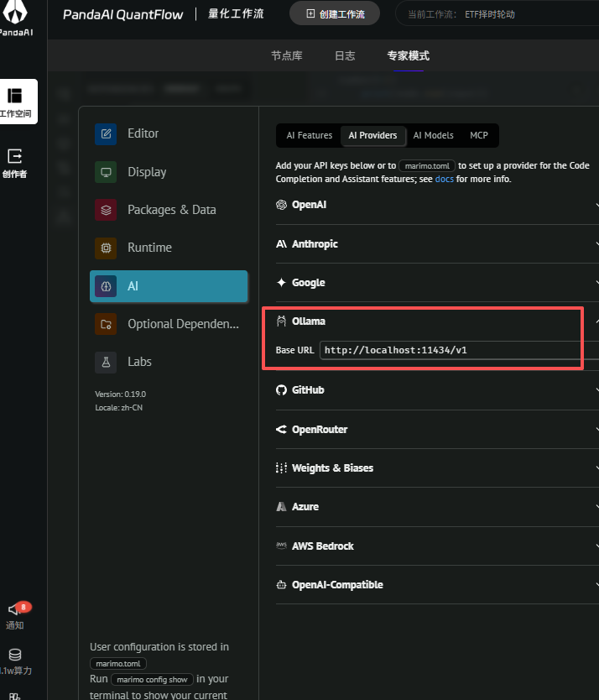Expand the GitHub provider section
Screen dimensions: 599x700
pyautogui.click(x=437, y=390)
